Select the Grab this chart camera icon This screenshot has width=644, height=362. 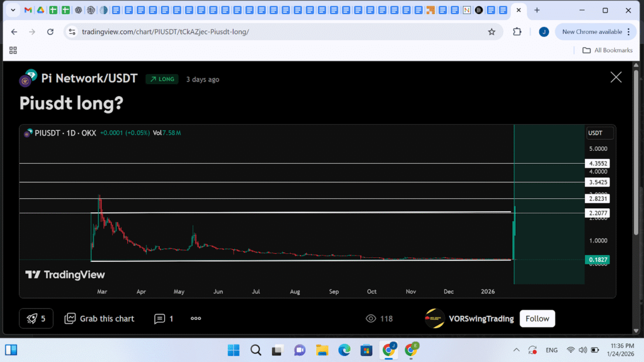[70, 318]
